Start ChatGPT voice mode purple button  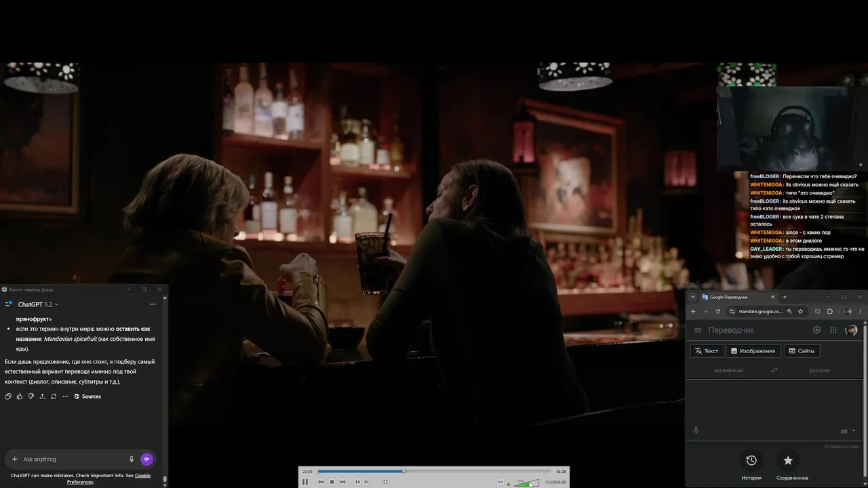pyautogui.click(x=146, y=459)
